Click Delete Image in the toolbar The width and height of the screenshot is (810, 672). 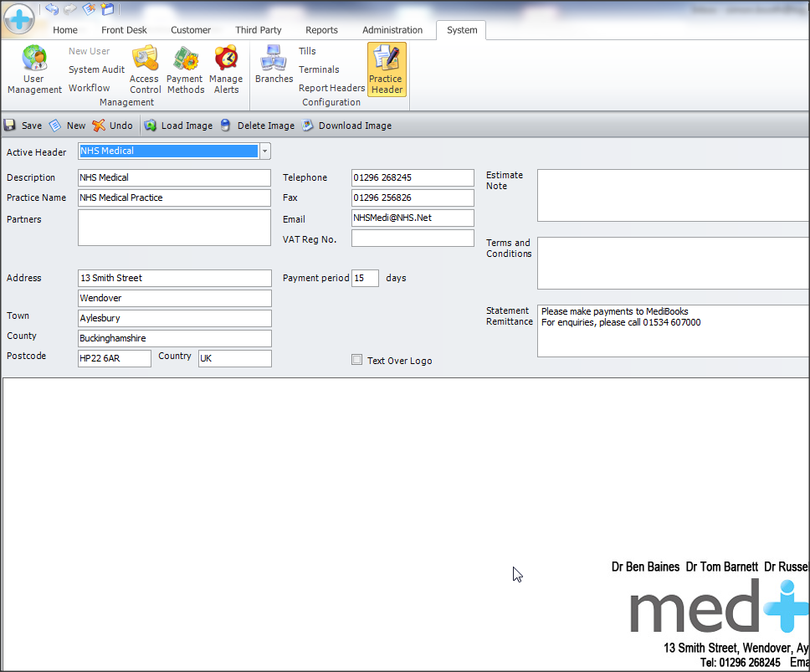257,126
